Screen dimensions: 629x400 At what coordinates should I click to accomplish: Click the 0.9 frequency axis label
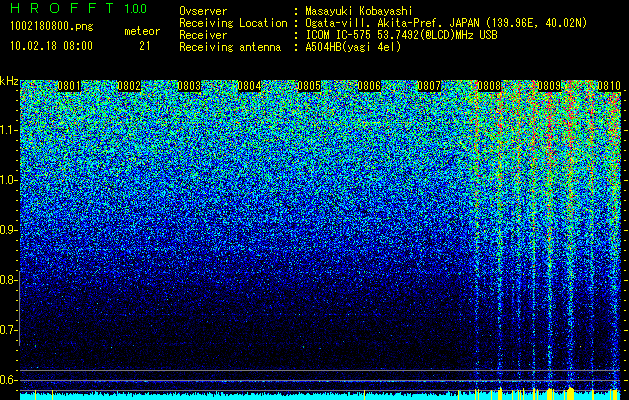8,230
